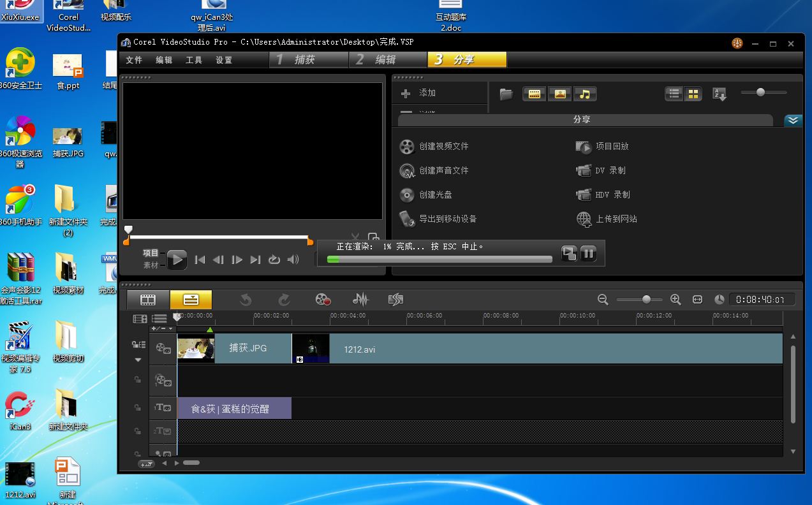The height and width of the screenshot is (505, 812).
Task: Switch to Timeline view
Action: coord(191,299)
